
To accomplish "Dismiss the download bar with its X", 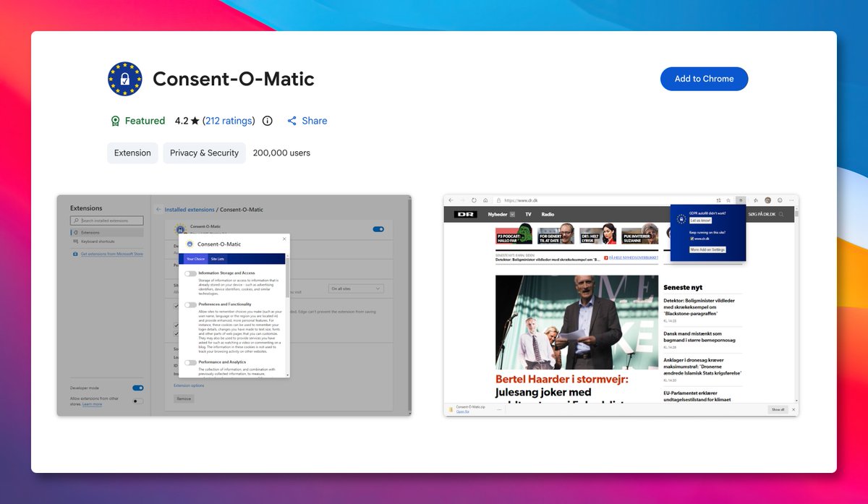I will click(793, 409).
